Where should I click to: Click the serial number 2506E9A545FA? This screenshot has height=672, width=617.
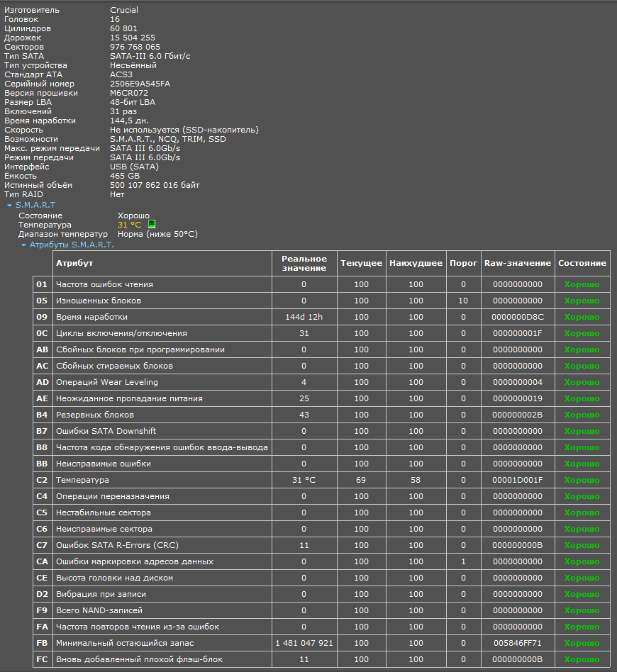(x=140, y=84)
